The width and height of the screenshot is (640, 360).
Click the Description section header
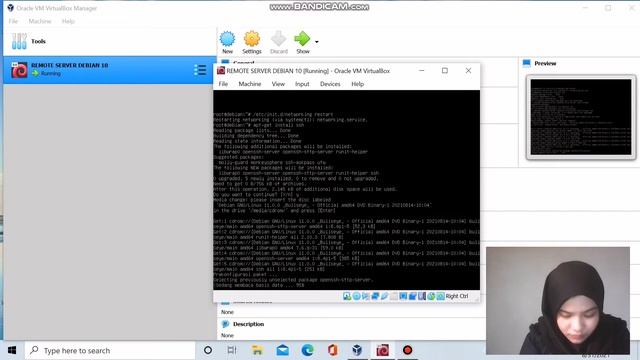(248, 324)
